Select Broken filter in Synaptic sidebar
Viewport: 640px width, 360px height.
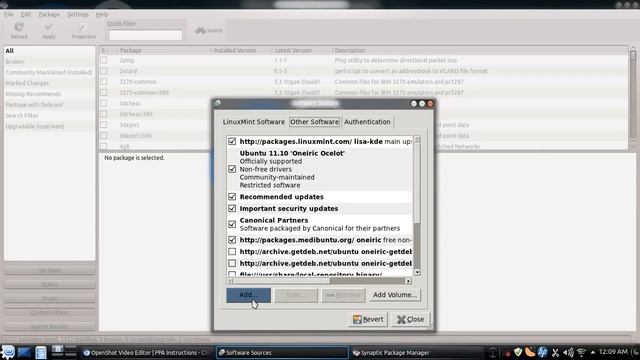coord(49,62)
